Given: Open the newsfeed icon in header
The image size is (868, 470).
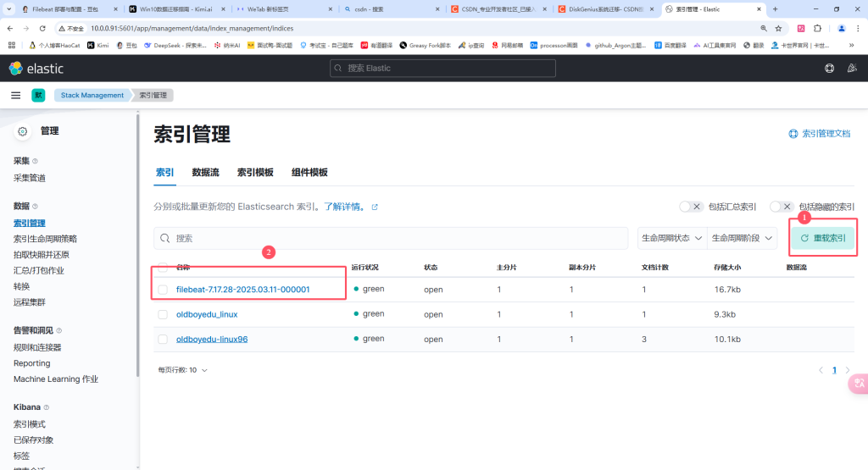Looking at the screenshot, I should click(x=851, y=68).
